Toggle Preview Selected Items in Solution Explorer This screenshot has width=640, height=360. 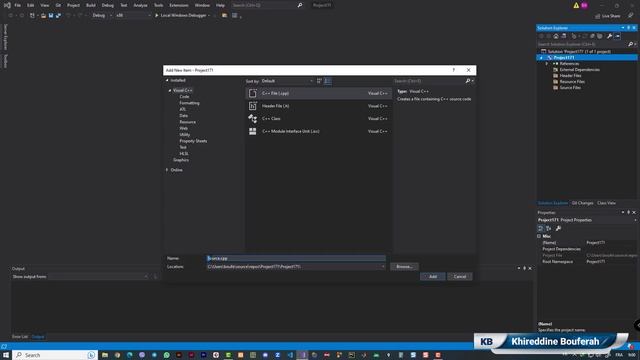tap(617, 36)
